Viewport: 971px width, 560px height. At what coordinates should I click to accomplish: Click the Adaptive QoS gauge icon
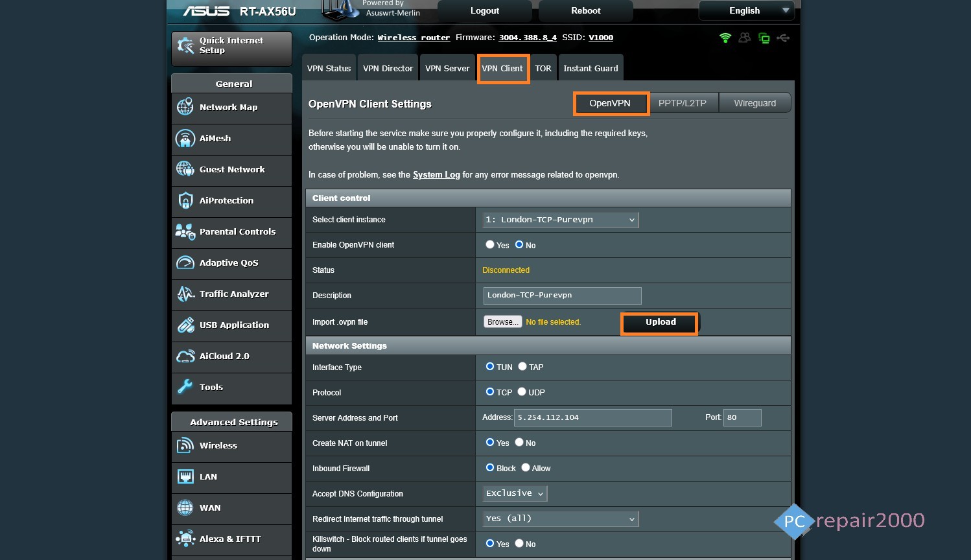pos(185,262)
